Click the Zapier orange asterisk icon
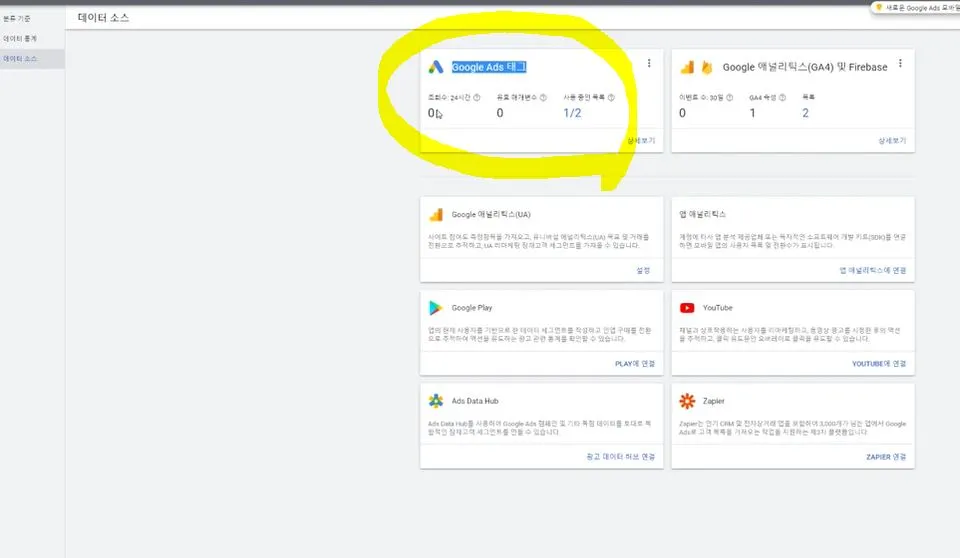960x558 pixels. [687, 401]
